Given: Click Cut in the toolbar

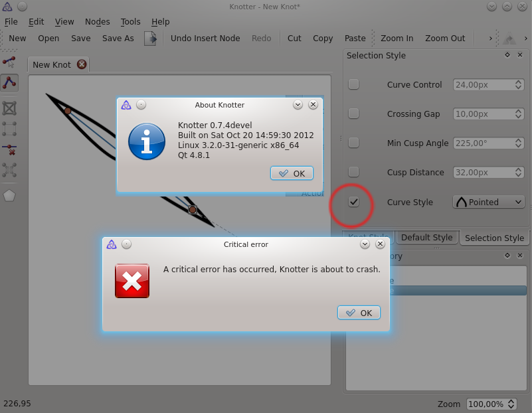Looking at the screenshot, I should click(294, 39).
